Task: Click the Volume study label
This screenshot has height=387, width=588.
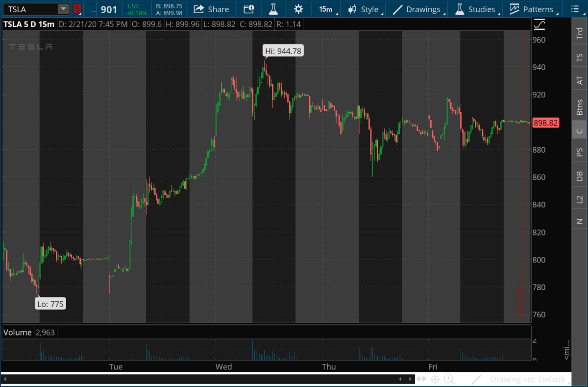Action: pos(17,333)
